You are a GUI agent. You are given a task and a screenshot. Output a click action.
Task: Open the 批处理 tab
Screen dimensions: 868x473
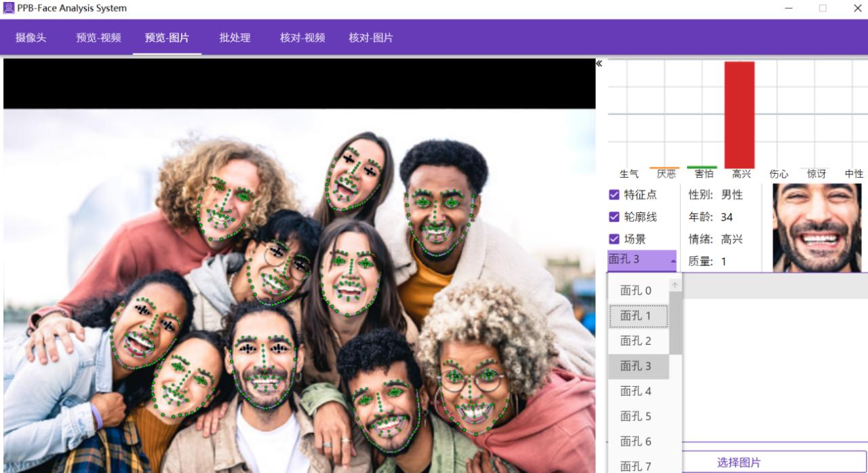click(235, 37)
